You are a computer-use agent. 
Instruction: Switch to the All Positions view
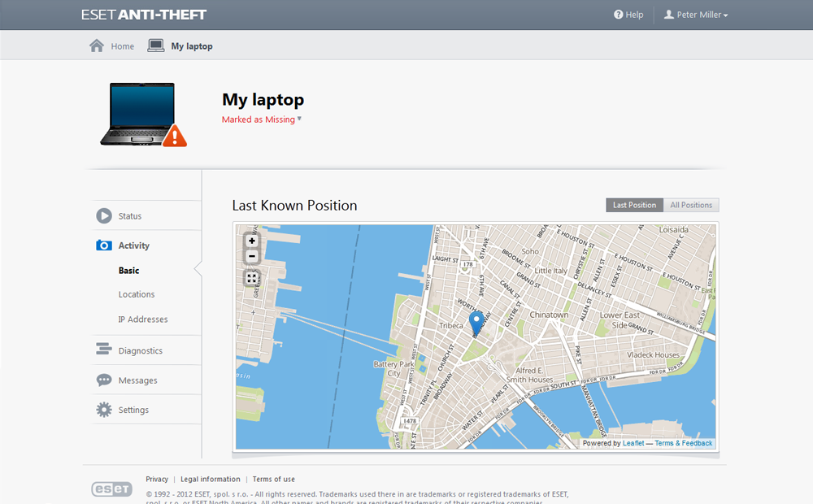(691, 205)
